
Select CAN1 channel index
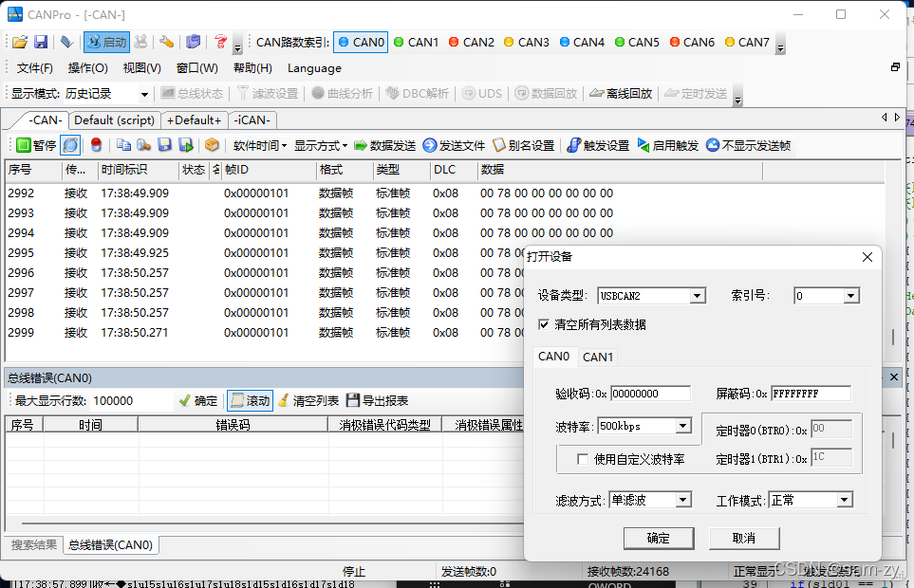click(x=417, y=43)
